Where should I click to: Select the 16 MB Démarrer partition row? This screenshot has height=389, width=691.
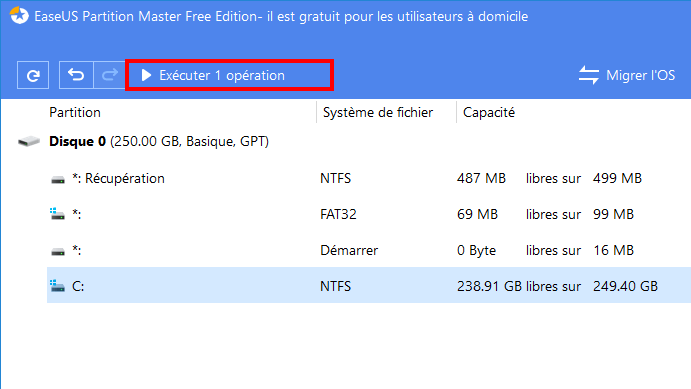[369, 250]
